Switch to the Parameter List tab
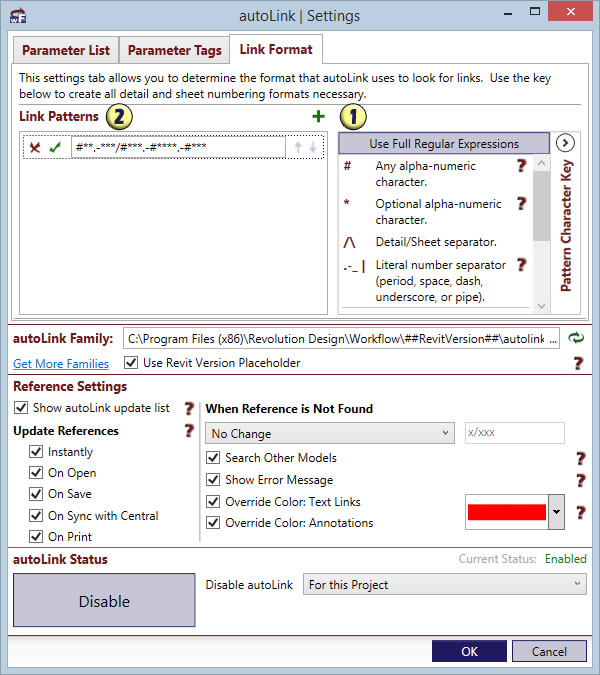Viewport: 600px width, 675px height. pyautogui.click(x=66, y=50)
